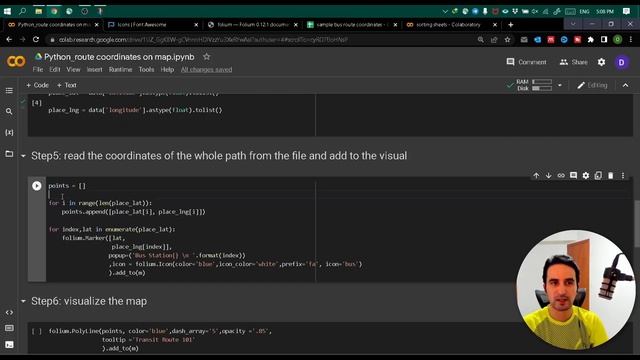Screen dimensions: 640x360
Task: Open cell editor settings gear
Action: pos(586,176)
